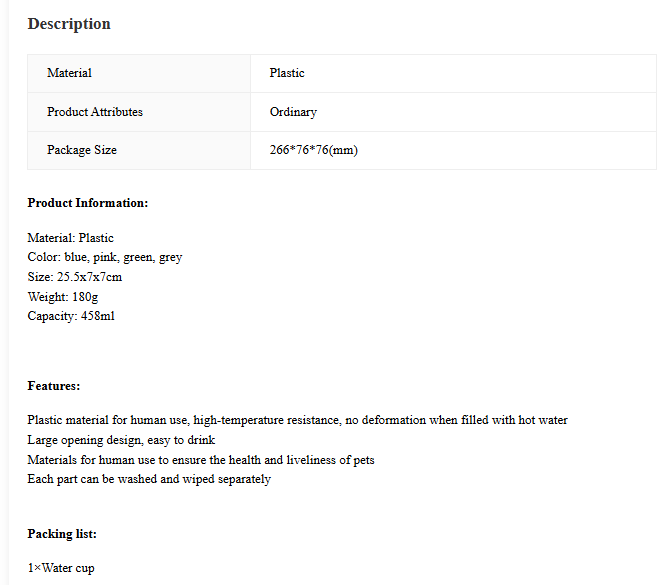Image resolution: width=662 pixels, height=585 pixels.
Task: Click the Product Information heading
Action: pos(88,203)
